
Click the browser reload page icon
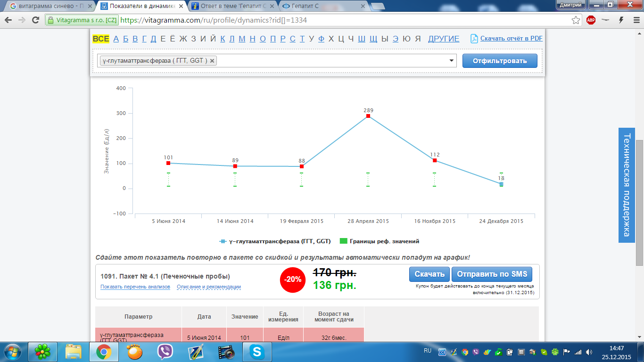click(x=35, y=20)
